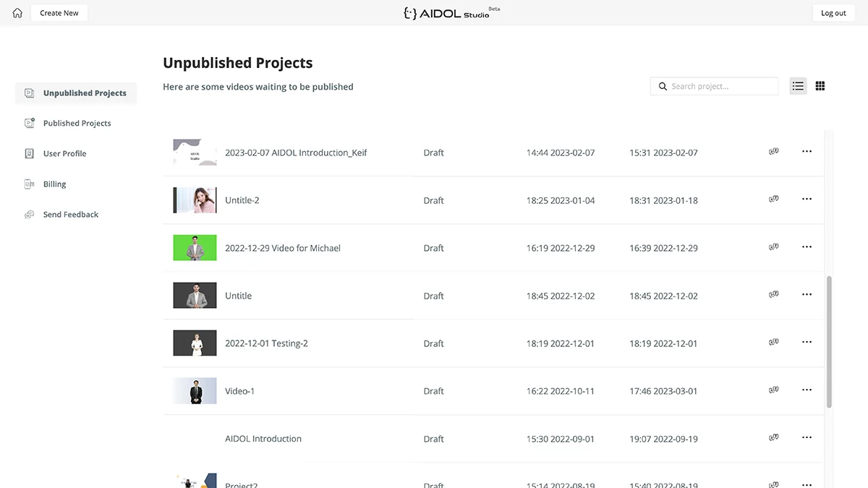Switch to list view layout
The width and height of the screenshot is (868, 488).
(798, 86)
